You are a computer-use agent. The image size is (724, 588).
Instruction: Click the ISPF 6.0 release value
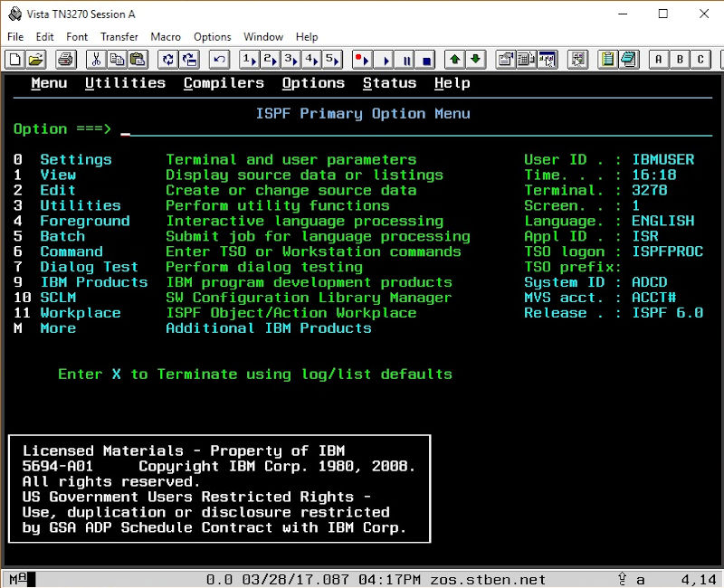pos(667,313)
